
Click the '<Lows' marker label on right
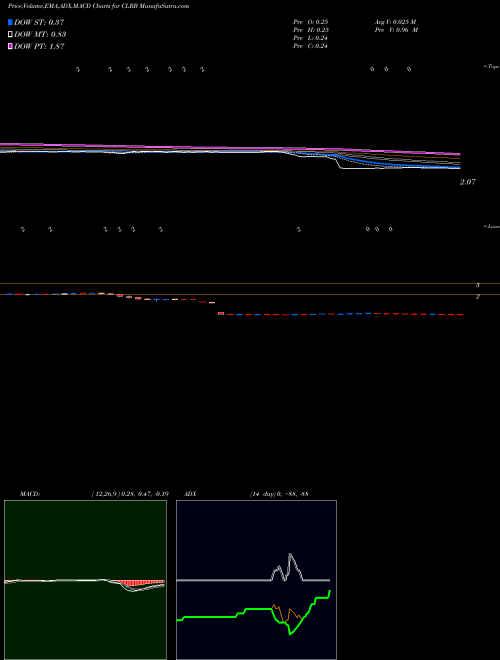492,226
